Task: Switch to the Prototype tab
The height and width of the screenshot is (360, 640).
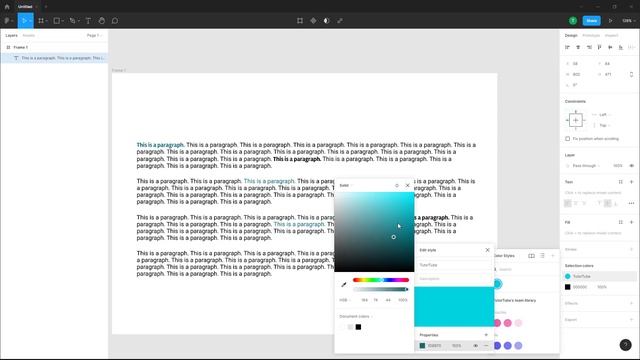Action: [591, 36]
